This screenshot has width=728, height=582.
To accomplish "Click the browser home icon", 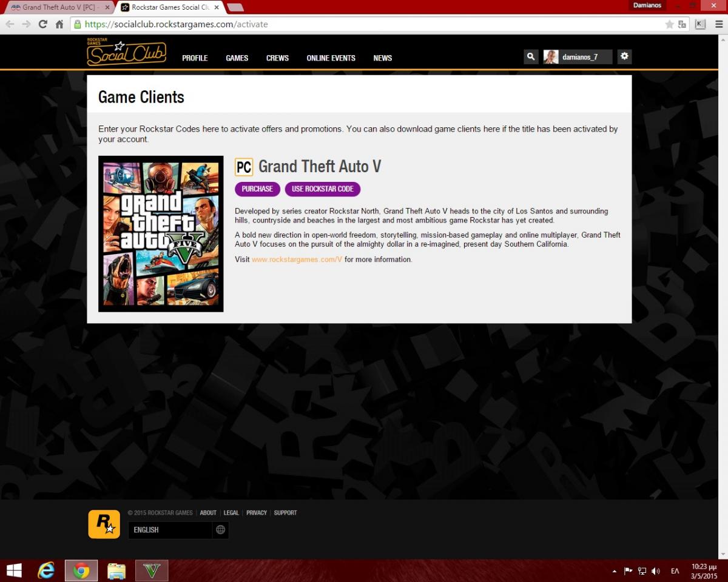I will (x=59, y=24).
